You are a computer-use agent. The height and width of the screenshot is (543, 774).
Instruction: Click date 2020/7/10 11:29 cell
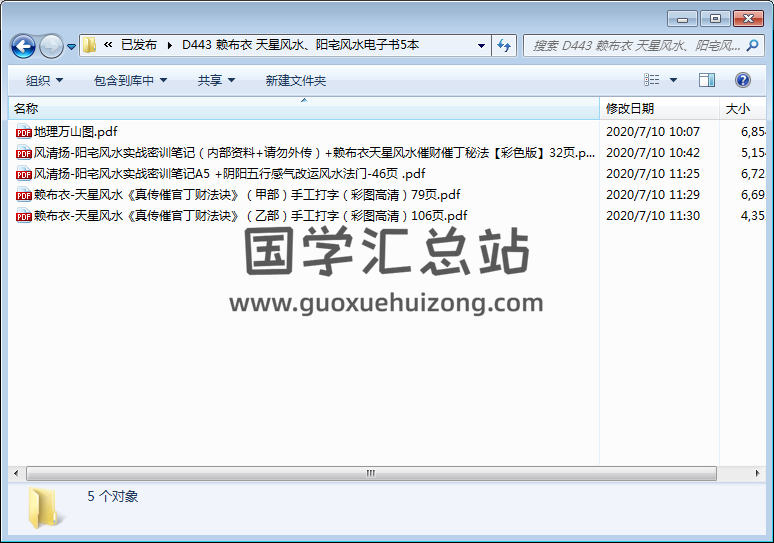(653, 195)
